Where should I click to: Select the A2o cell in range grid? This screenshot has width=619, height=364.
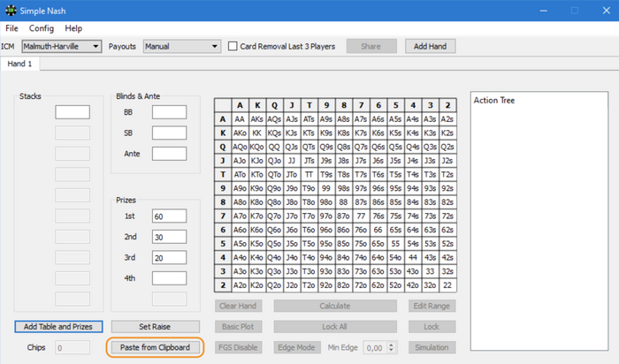[x=240, y=285]
